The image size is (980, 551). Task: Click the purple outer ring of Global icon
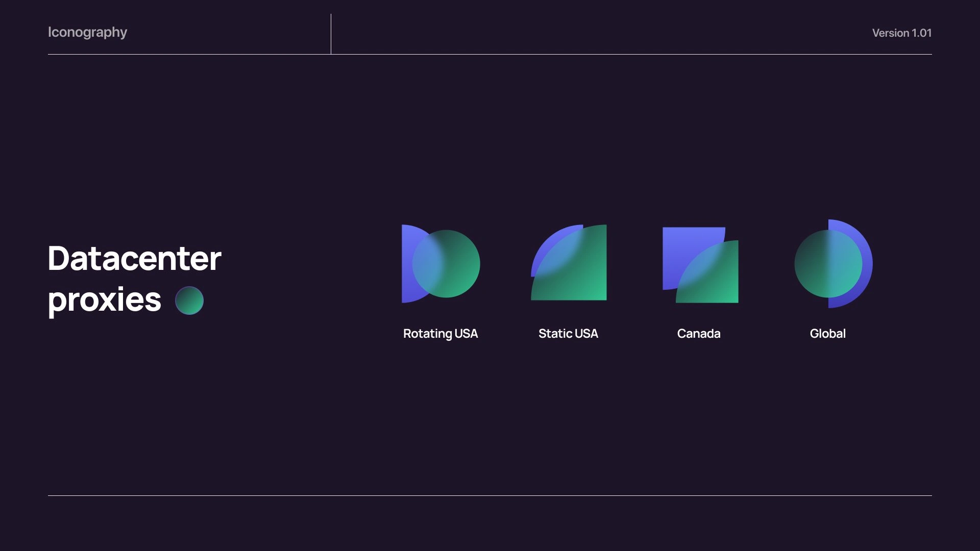(x=866, y=264)
